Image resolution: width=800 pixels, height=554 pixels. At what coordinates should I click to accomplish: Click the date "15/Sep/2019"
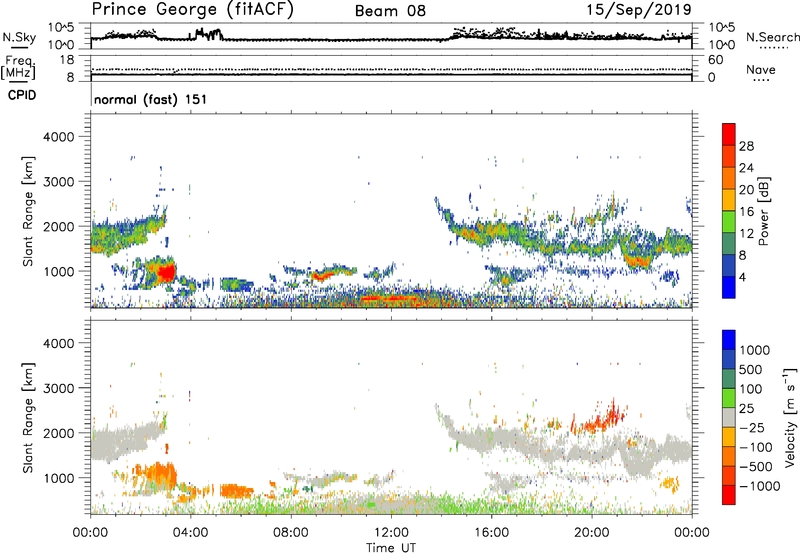coord(639,10)
